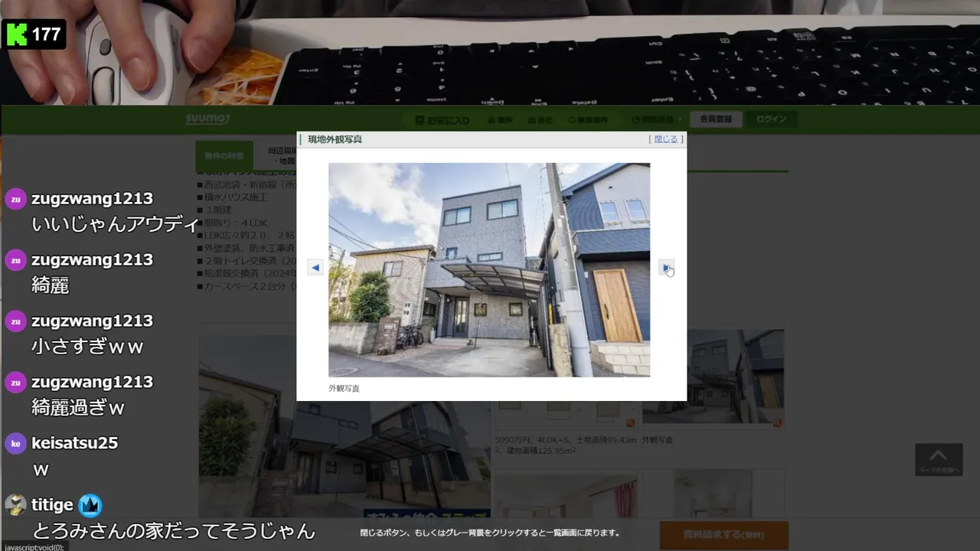Open the SUUMO logo home link
Screen dimensions: 980x551
coord(207,119)
